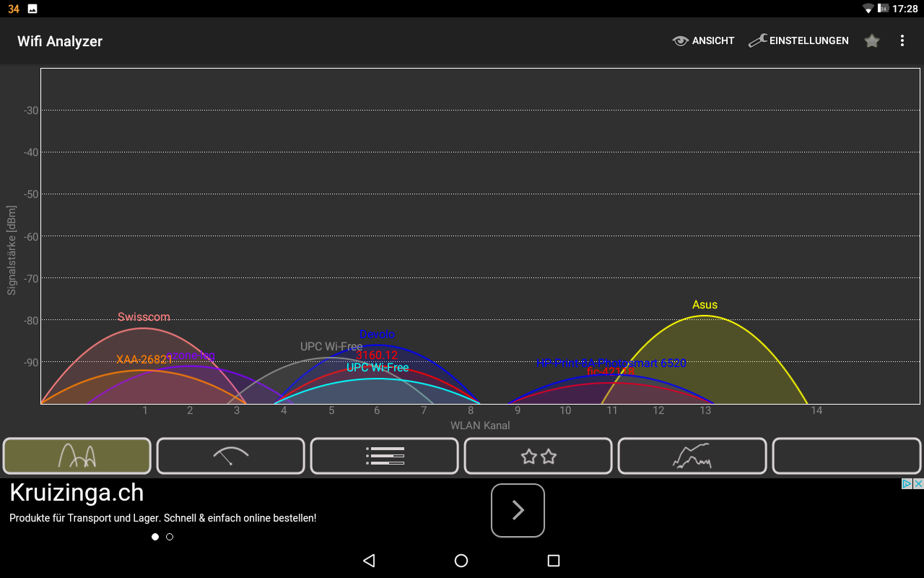Select the second ad page dot
The height and width of the screenshot is (578, 924).
pos(170,537)
